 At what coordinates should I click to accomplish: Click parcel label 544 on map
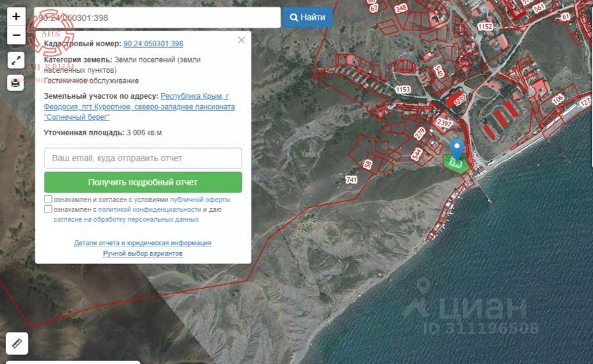tap(417, 154)
